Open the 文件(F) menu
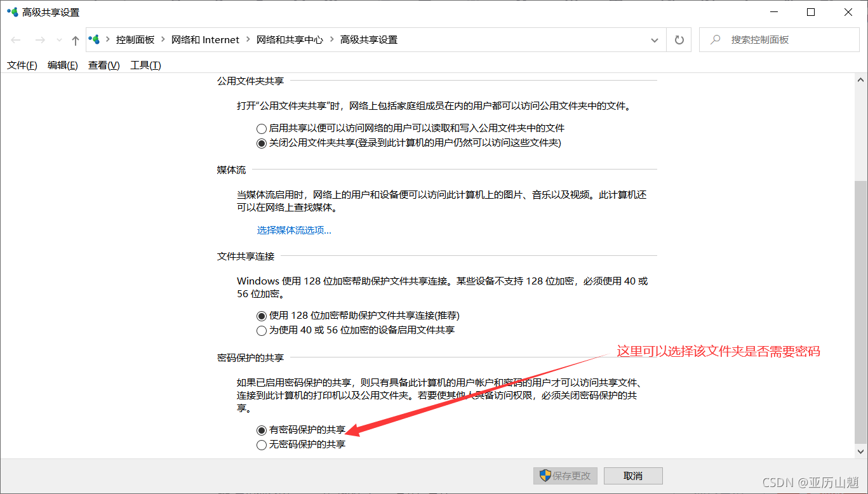Screen dimensions: 868x494 pos(22,65)
